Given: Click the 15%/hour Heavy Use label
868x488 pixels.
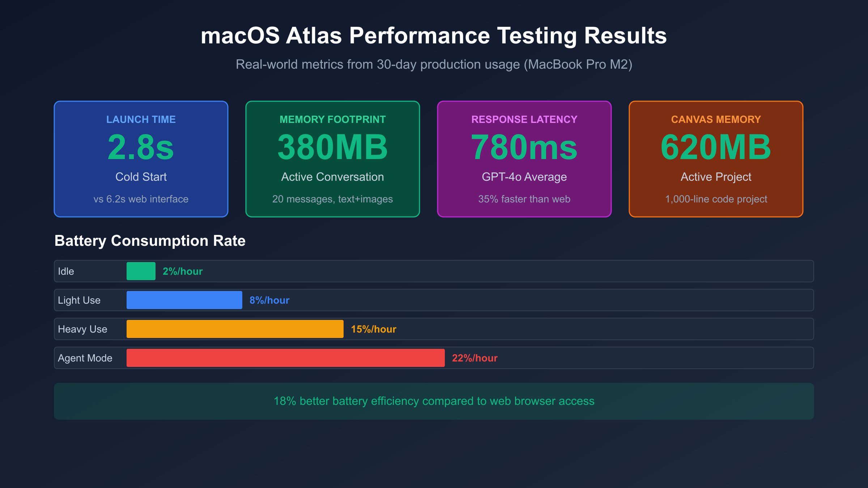Looking at the screenshot, I should [374, 329].
